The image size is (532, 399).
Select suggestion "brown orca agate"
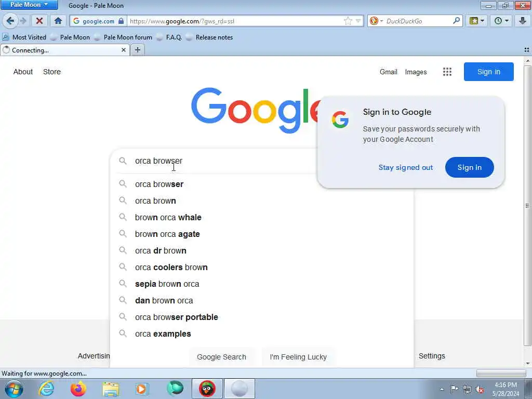point(262,234)
